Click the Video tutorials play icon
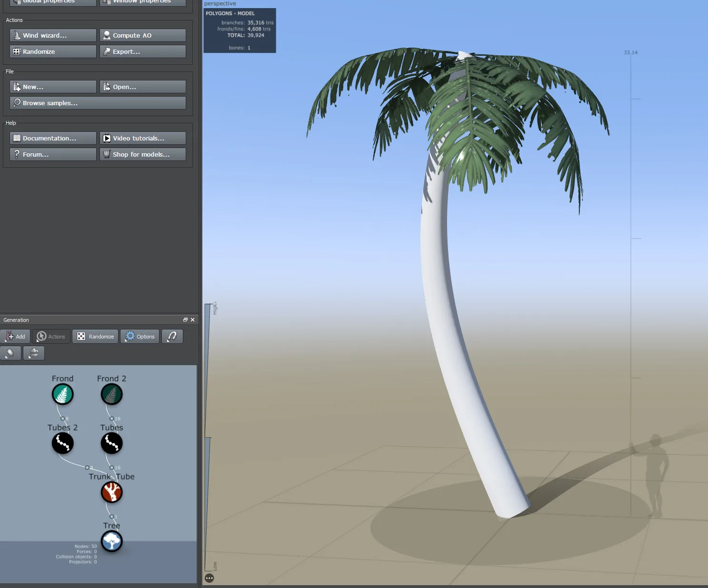The height and width of the screenshot is (588, 708). [107, 138]
